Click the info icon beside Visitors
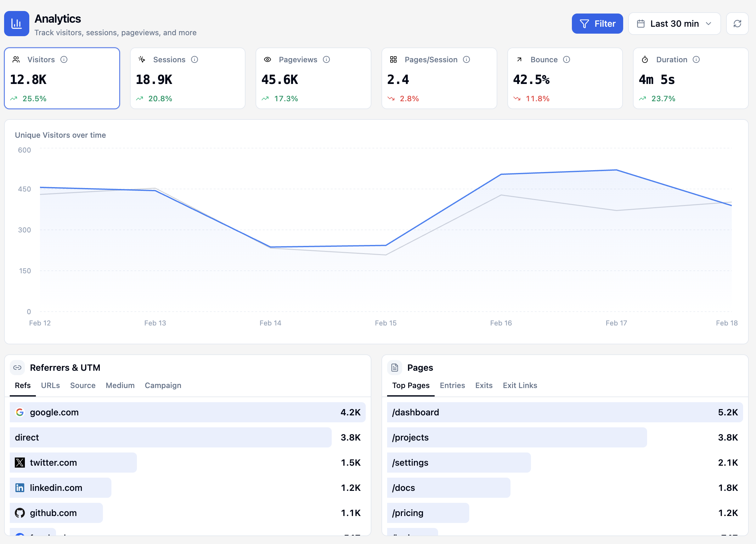The width and height of the screenshot is (756, 544). click(x=64, y=60)
